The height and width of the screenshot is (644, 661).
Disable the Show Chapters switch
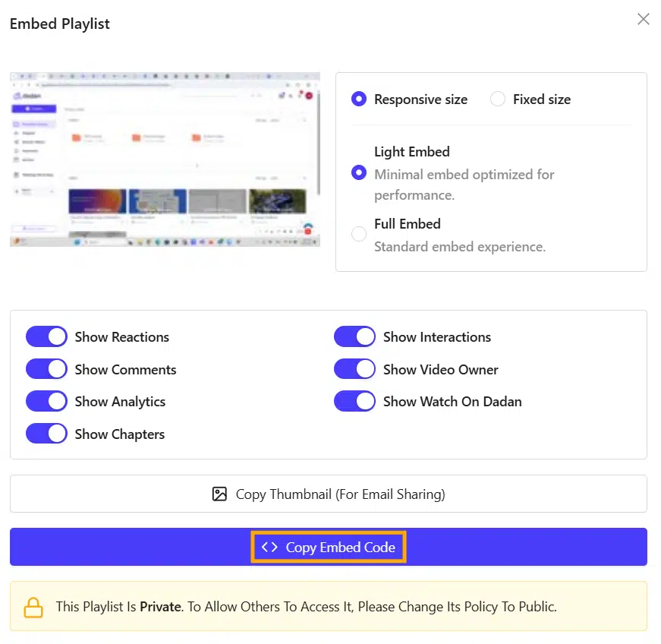click(x=46, y=434)
